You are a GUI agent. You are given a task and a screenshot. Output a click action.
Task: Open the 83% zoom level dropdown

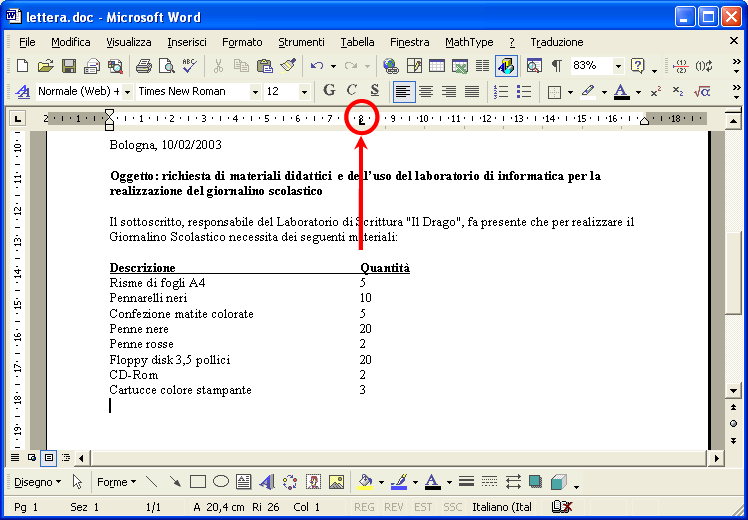pyautogui.click(x=617, y=66)
